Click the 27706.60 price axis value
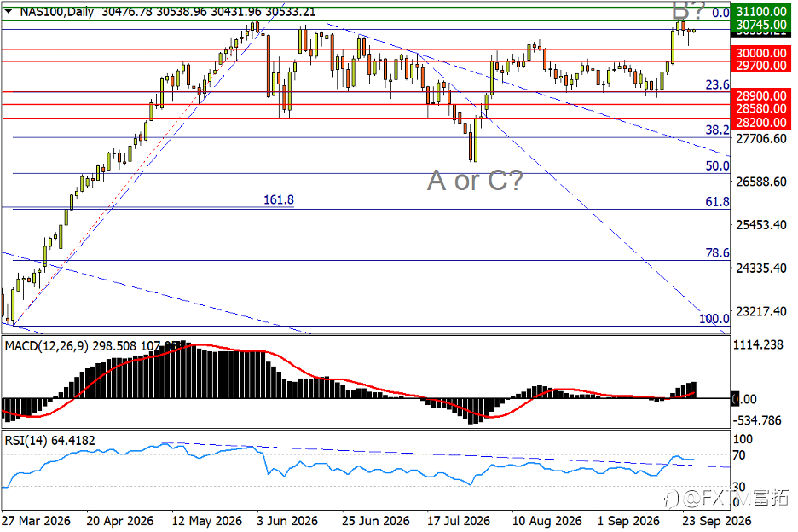The height and width of the screenshot is (532, 798). (761, 138)
